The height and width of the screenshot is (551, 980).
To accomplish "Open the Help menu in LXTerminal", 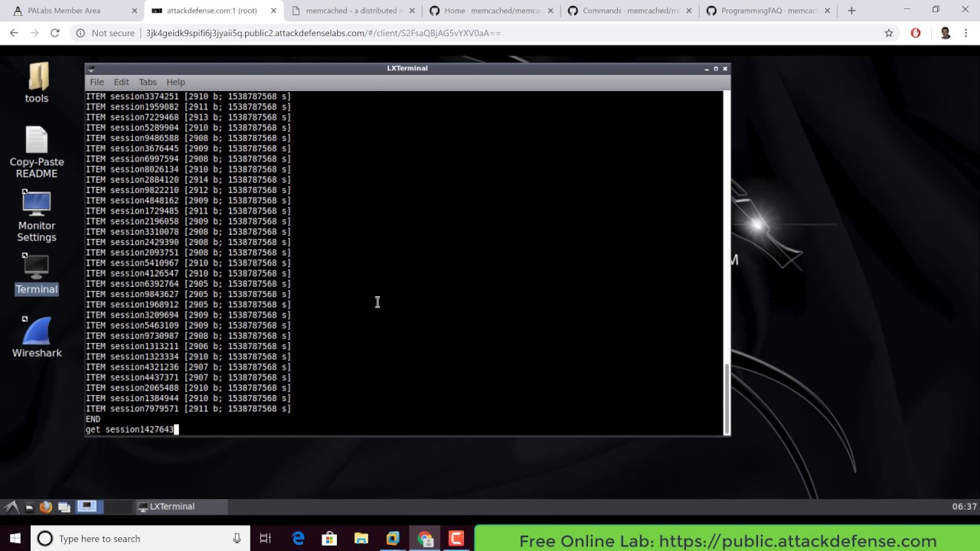I will 175,82.
